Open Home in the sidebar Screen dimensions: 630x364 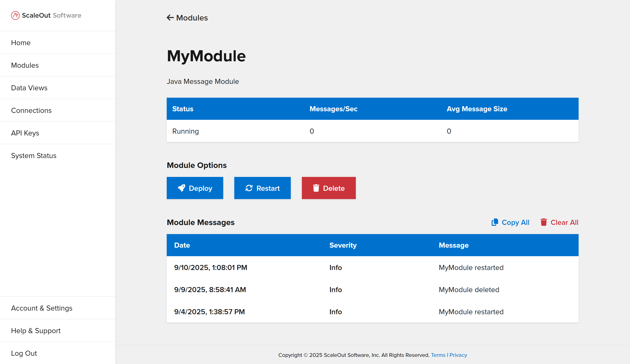pyautogui.click(x=58, y=43)
